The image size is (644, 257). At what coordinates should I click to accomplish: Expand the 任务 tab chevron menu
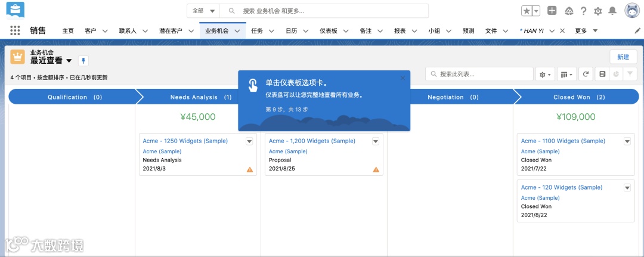click(x=271, y=31)
